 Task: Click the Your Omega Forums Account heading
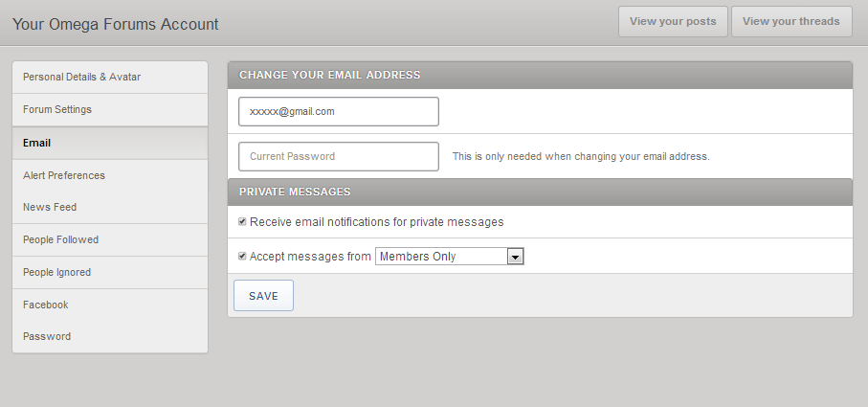[116, 24]
